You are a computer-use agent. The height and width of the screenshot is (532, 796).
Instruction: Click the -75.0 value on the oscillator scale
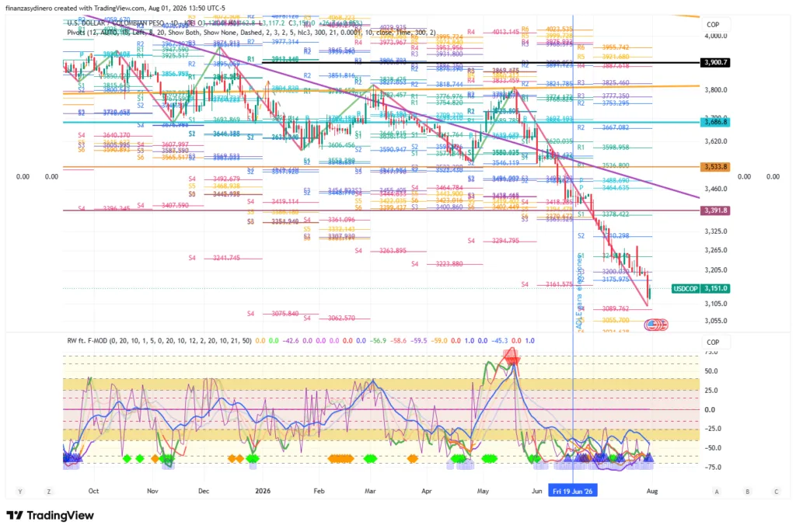(714, 467)
